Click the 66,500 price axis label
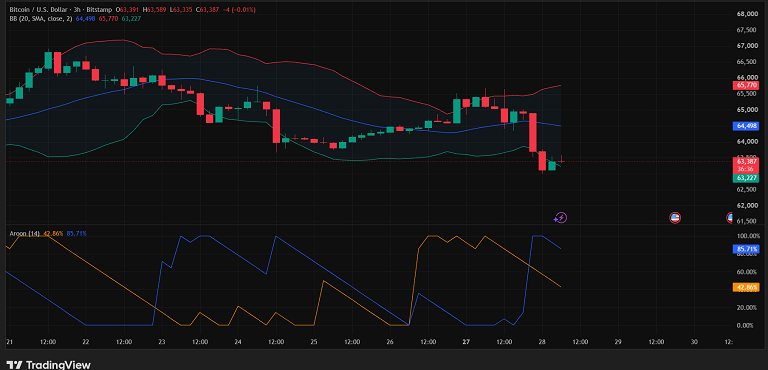Viewport: 768px width, 370px height. coord(746,62)
